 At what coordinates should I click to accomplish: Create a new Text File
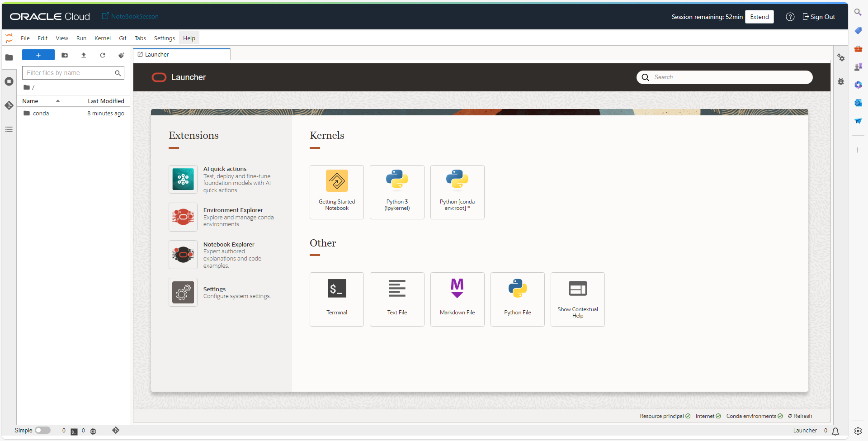(397, 299)
